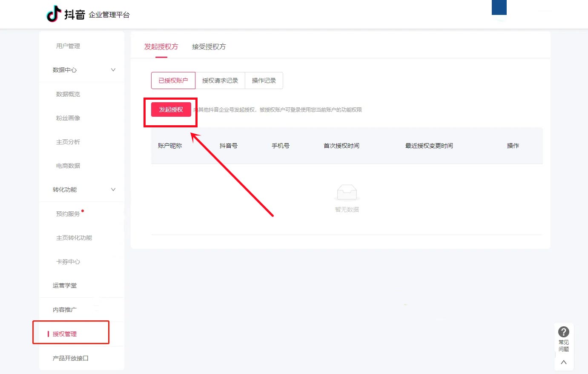The height and width of the screenshot is (374, 588).
Task: Go to 运营学堂 in the sidebar
Action: pos(65,285)
